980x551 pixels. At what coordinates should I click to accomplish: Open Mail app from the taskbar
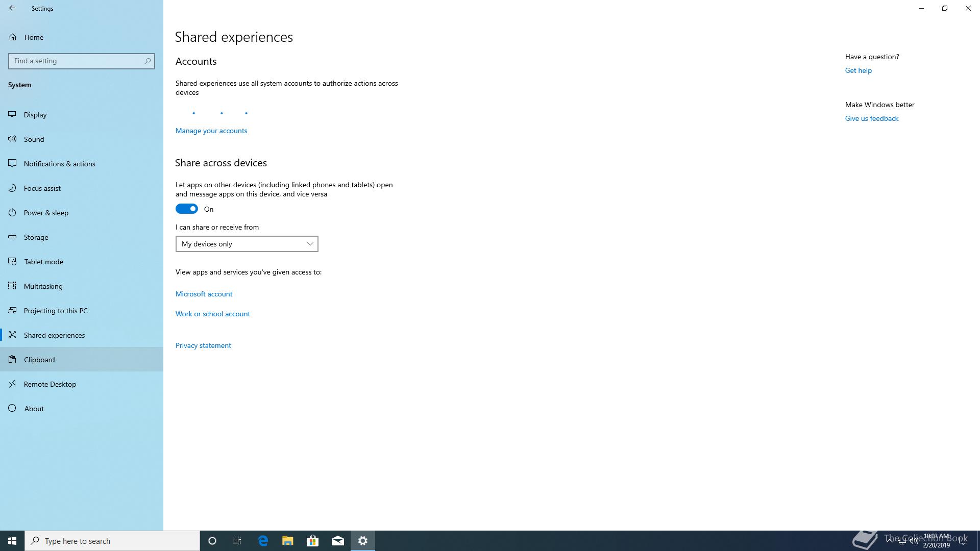338,541
